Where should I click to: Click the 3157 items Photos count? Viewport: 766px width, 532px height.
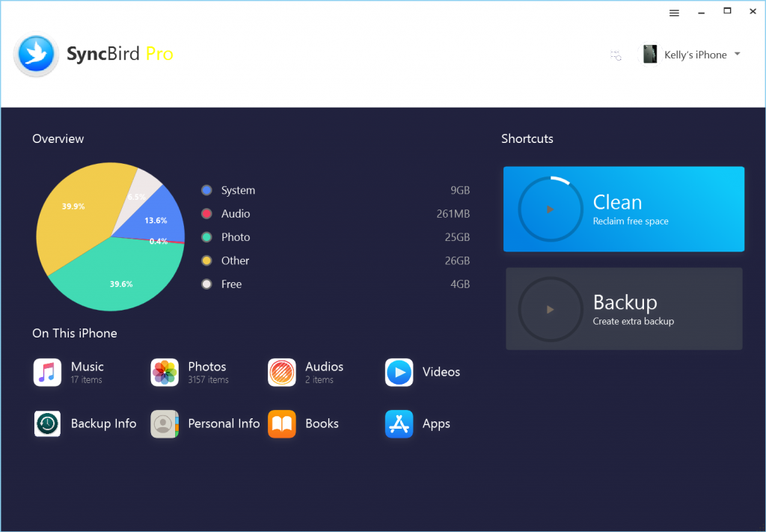coord(208,379)
